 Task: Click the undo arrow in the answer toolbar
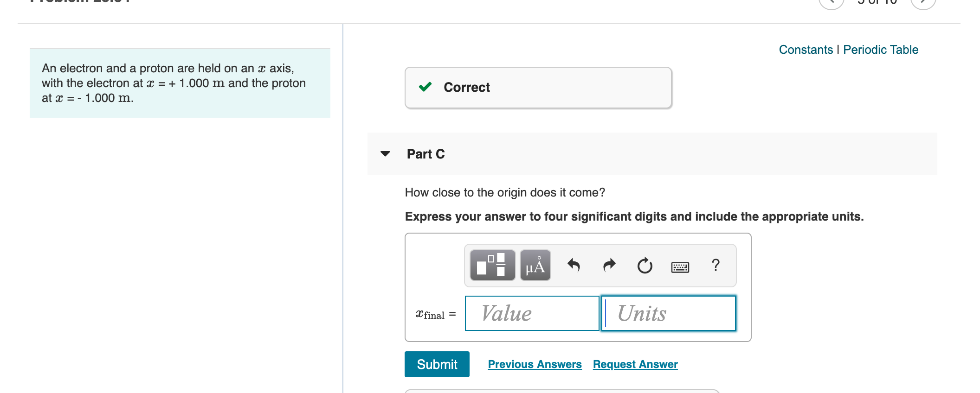[573, 265]
